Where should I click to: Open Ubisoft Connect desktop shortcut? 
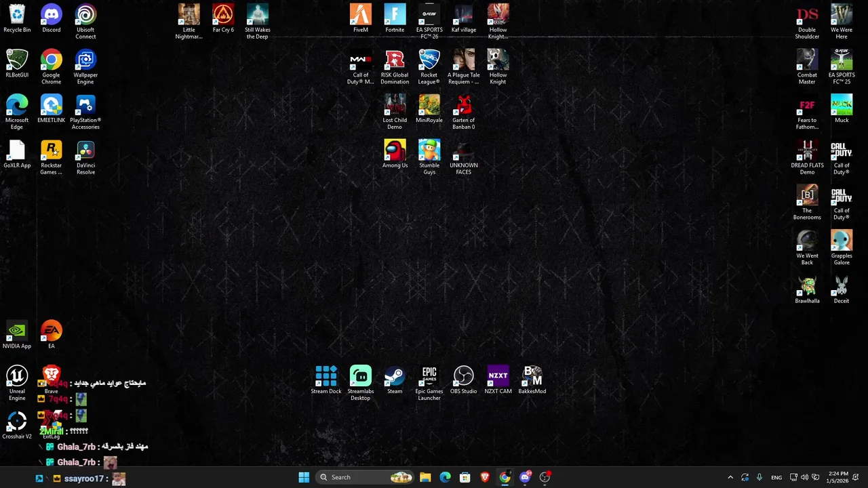[x=85, y=22]
